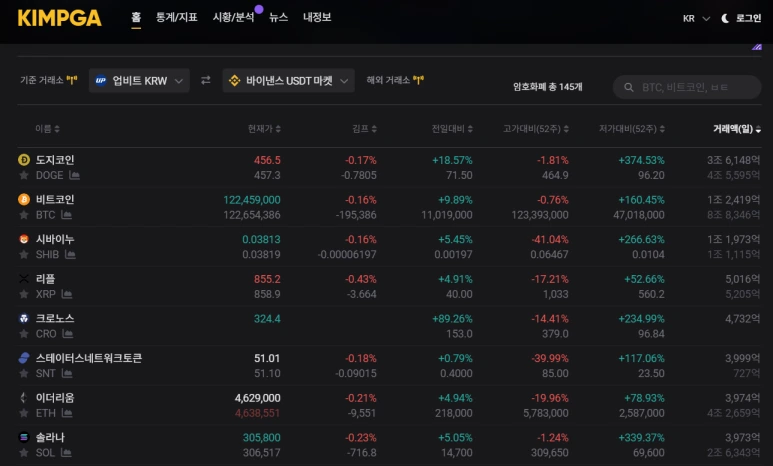Open the SHIB chart icon
The image size is (773, 466).
point(70,254)
